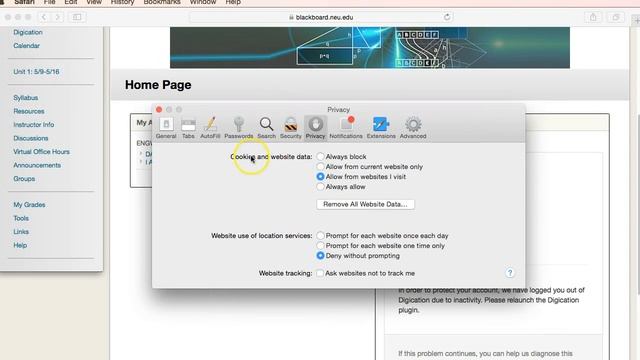Choose Deny without prompting
The image size is (640, 360).
[x=320, y=256]
